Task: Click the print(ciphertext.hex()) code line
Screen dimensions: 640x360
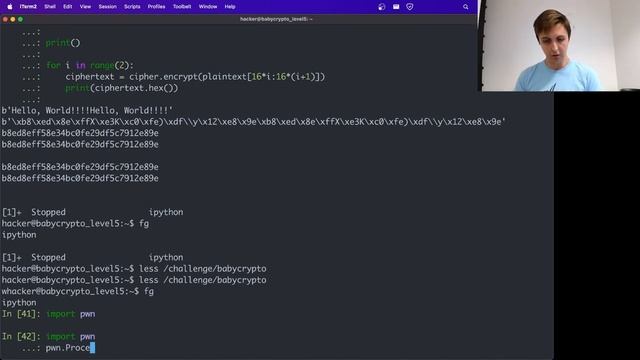Action: tap(122, 88)
